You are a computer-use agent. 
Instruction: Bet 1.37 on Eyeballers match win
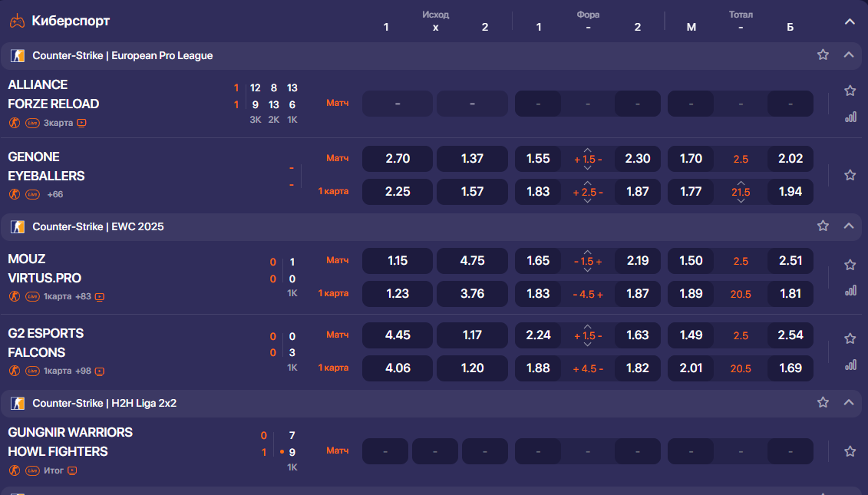[x=472, y=159]
